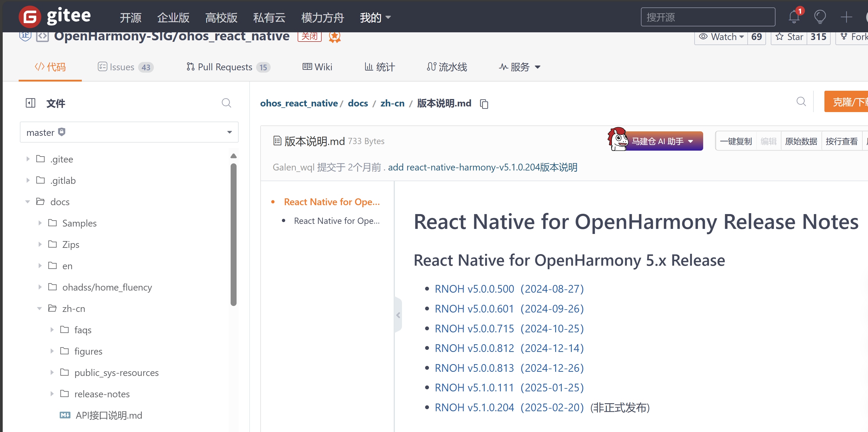Image resolution: width=868 pixels, height=432 pixels.
Task: Open the 流水线 tab
Action: (447, 67)
